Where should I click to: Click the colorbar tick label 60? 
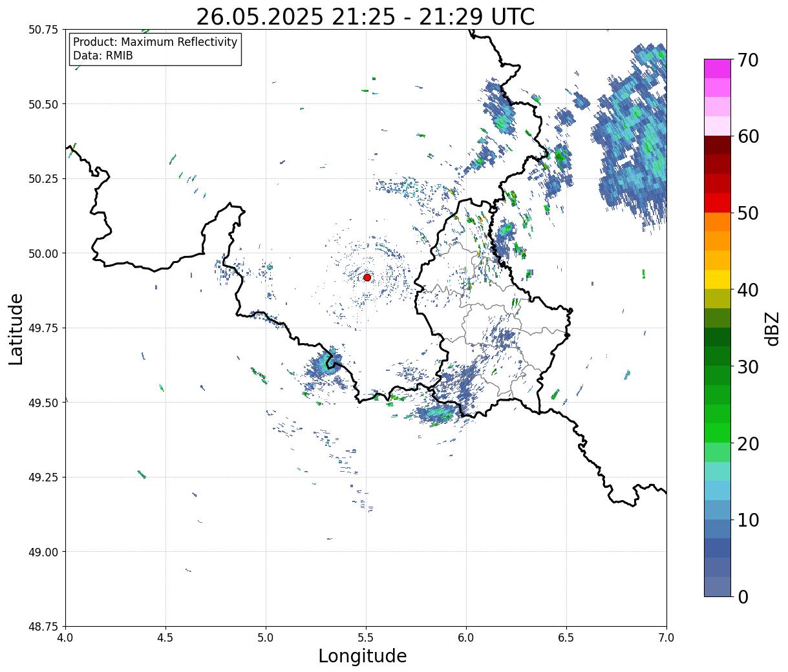click(747, 136)
